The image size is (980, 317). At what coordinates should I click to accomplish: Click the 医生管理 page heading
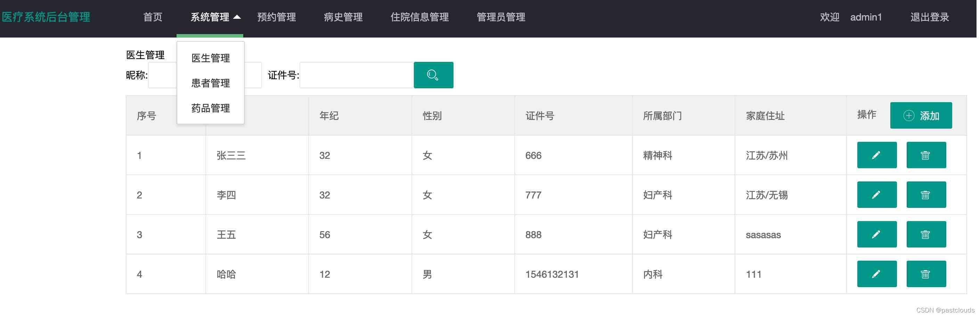click(146, 55)
